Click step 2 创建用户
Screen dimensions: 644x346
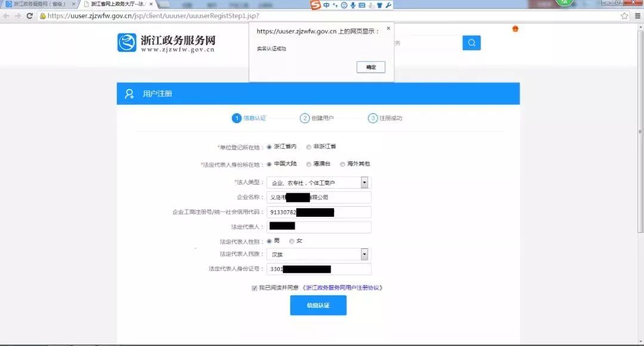coord(317,118)
